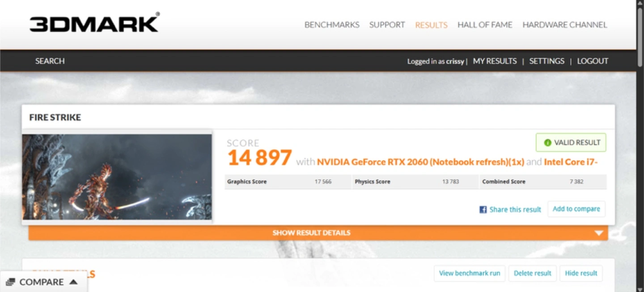Expand Show Result Details bar
This screenshot has width=644, height=292.
(x=318, y=233)
